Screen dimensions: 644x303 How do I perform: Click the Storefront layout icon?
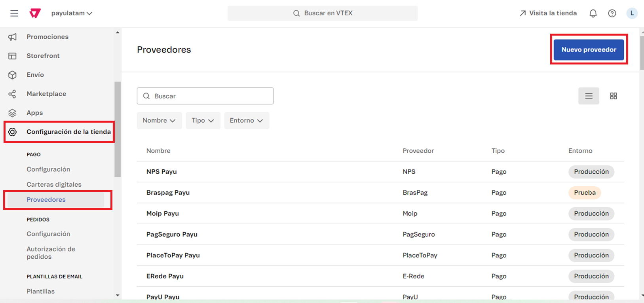(13, 56)
